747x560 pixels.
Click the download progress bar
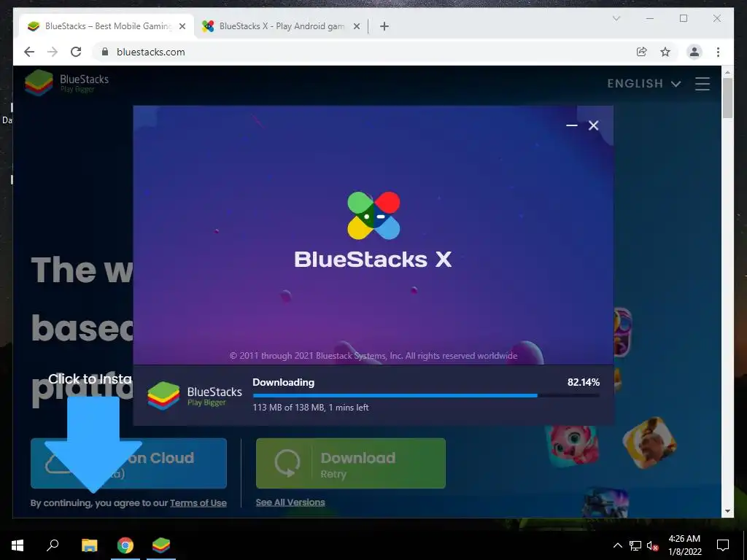pos(426,395)
